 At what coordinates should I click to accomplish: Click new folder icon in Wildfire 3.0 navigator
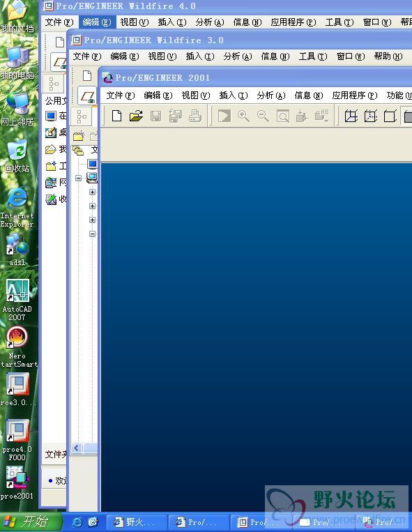[78, 136]
